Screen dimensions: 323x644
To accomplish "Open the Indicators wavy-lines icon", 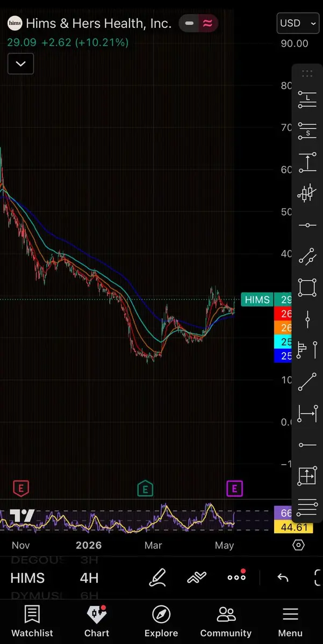I will pos(197,577).
